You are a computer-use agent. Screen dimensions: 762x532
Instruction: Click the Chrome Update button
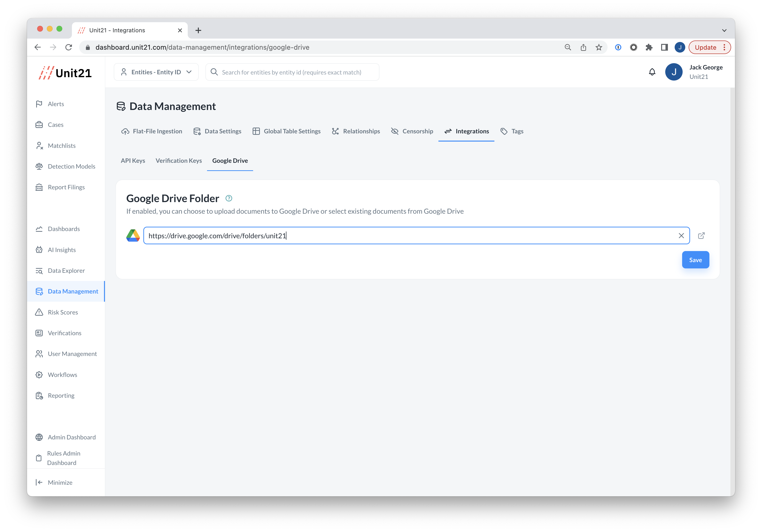tap(705, 48)
